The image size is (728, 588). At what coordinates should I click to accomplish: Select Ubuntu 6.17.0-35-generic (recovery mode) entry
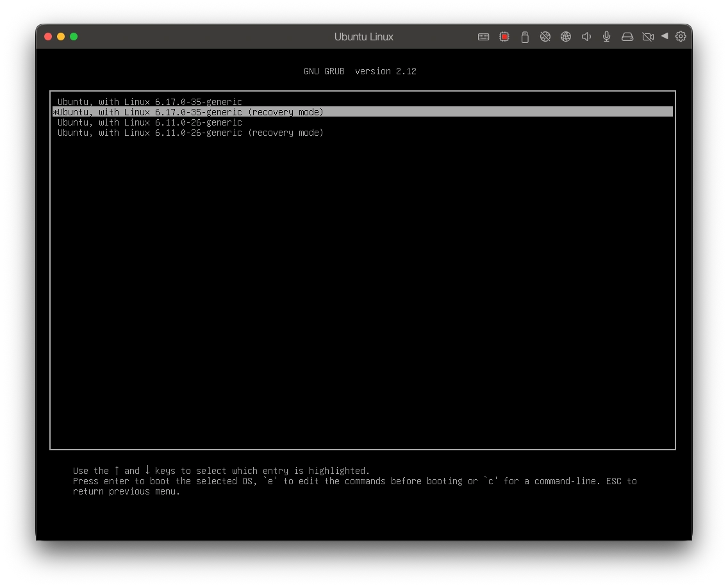[363, 112]
